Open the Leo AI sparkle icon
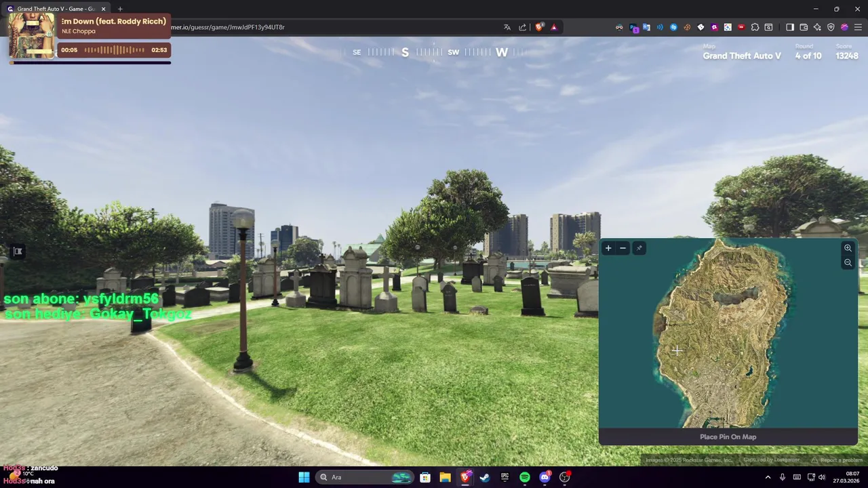 pyautogui.click(x=817, y=27)
